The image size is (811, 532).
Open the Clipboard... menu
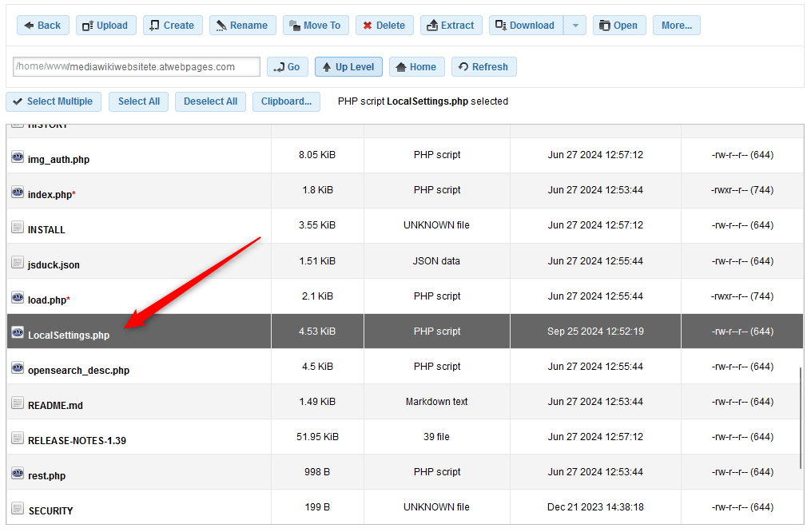286,101
